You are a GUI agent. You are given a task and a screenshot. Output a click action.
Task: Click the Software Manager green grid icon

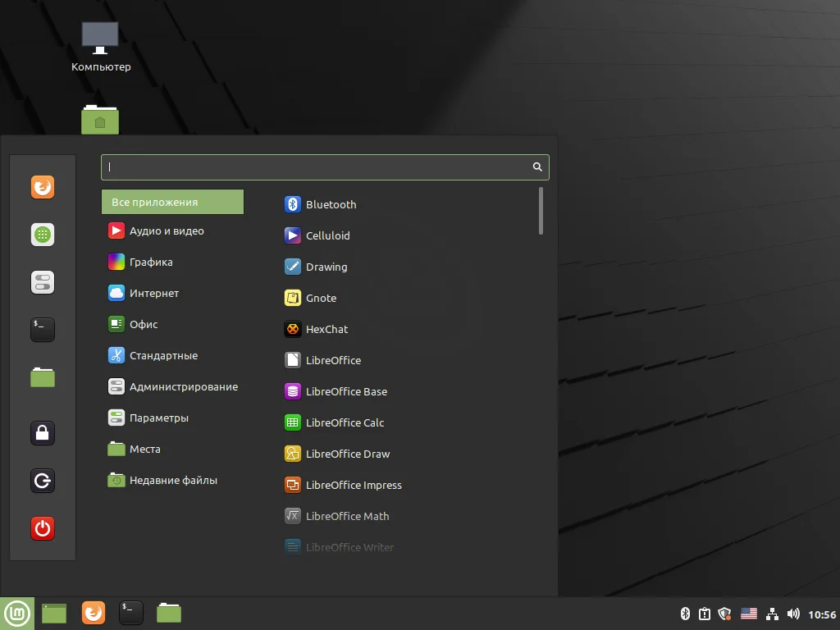pyautogui.click(x=43, y=235)
